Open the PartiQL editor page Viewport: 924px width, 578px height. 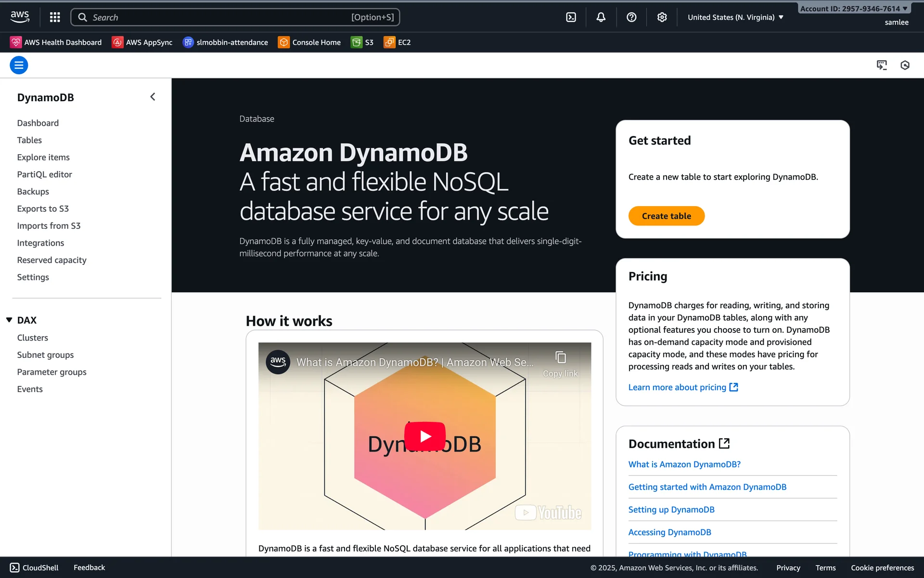44,174
